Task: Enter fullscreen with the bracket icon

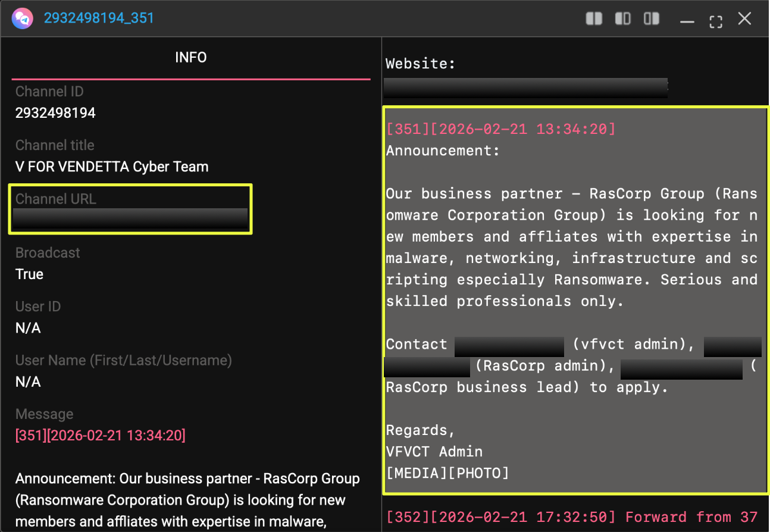Action: (x=716, y=20)
